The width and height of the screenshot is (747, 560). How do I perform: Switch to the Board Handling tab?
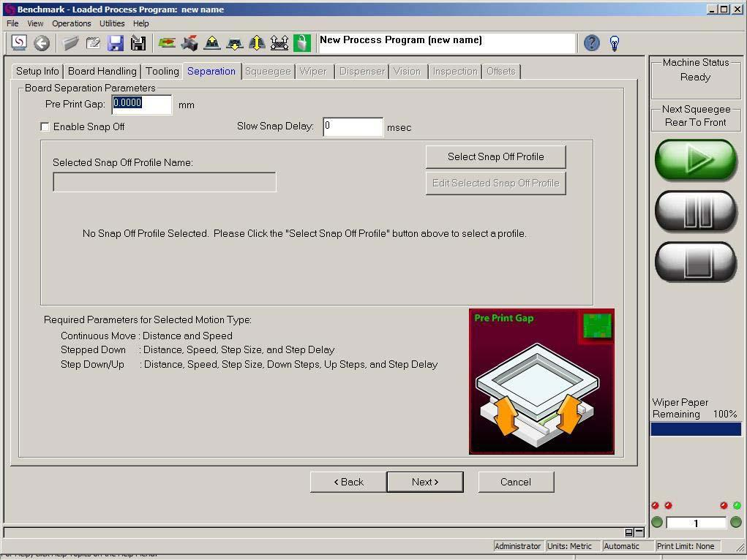tap(102, 71)
